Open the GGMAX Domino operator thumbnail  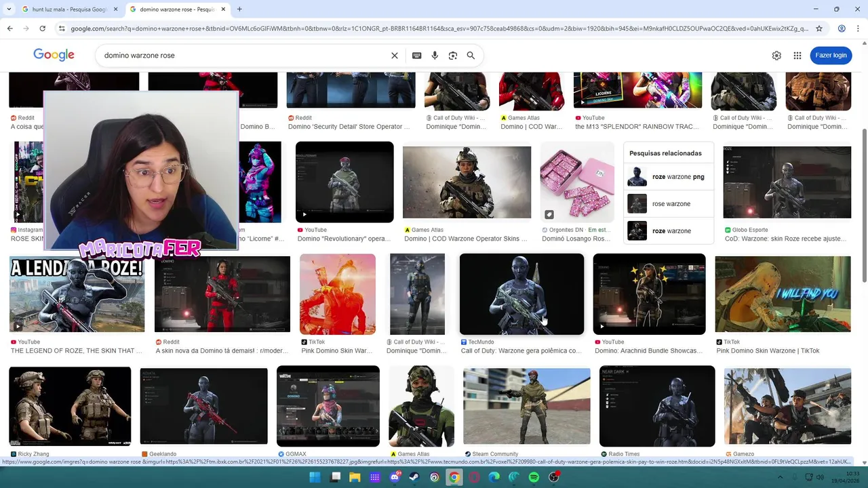click(x=328, y=407)
